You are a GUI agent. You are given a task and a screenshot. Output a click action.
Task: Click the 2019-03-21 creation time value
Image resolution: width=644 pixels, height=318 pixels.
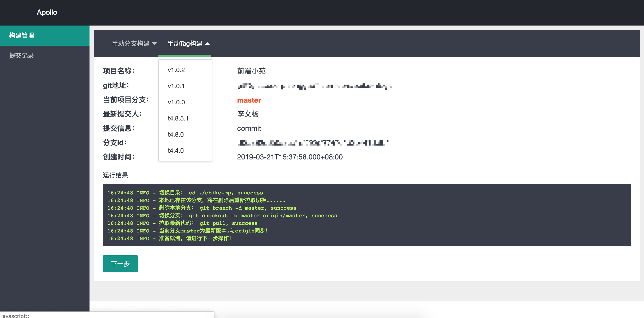click(290, 157)
